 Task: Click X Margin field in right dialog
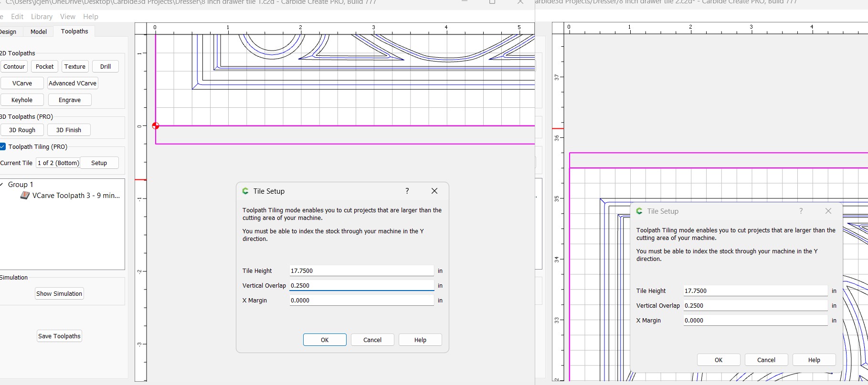pyautogui.click(x=755, y=320)
